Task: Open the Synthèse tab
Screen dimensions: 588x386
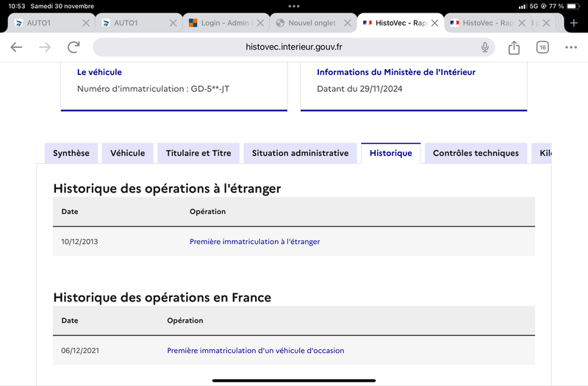Action: [x=71, y=153]
